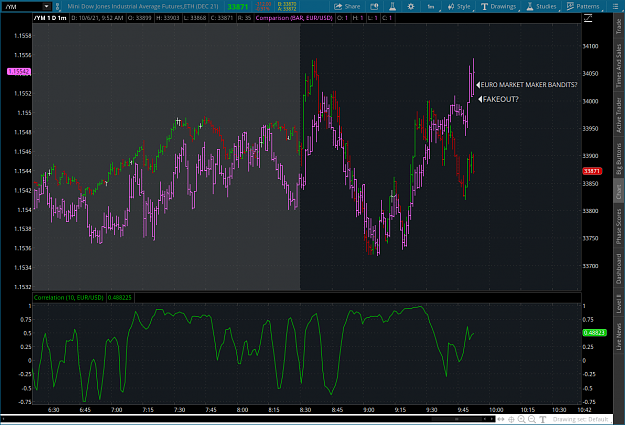
Task: Select the FAKEOUT? text annotation
Action: pyautogui.click(x=500, y=99)
